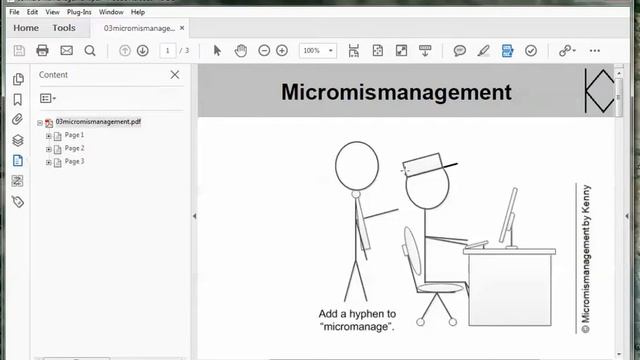Enter full screen mode icon

[401, 51]
